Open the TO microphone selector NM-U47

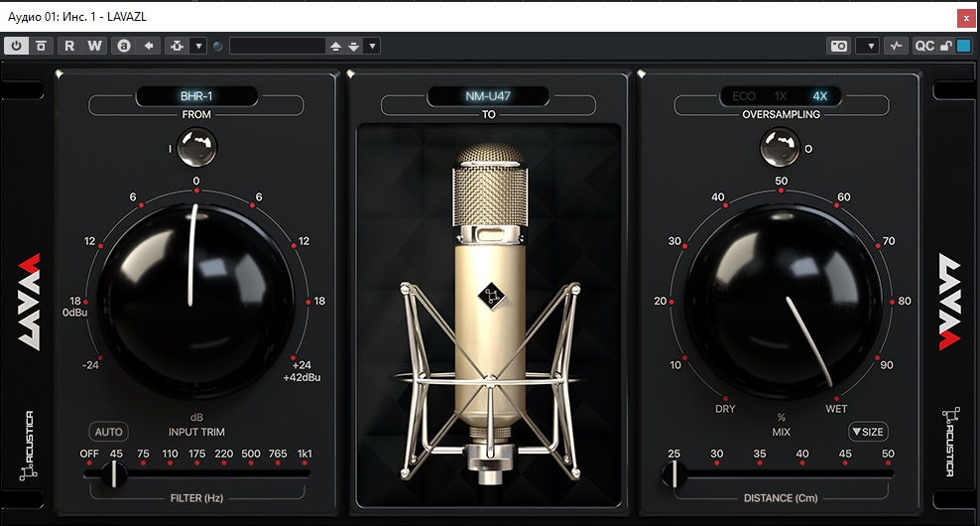click(488, 96)
